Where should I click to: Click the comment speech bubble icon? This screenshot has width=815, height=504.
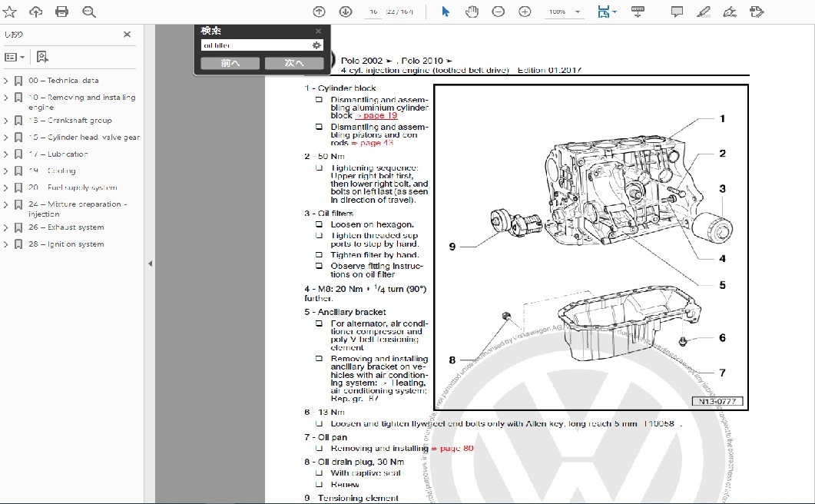[x=677, y=12]
